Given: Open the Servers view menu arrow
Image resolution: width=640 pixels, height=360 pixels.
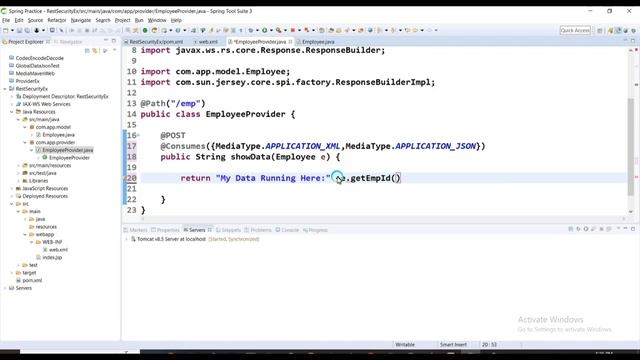Looking at the screenshot, I should coord(618,229).
